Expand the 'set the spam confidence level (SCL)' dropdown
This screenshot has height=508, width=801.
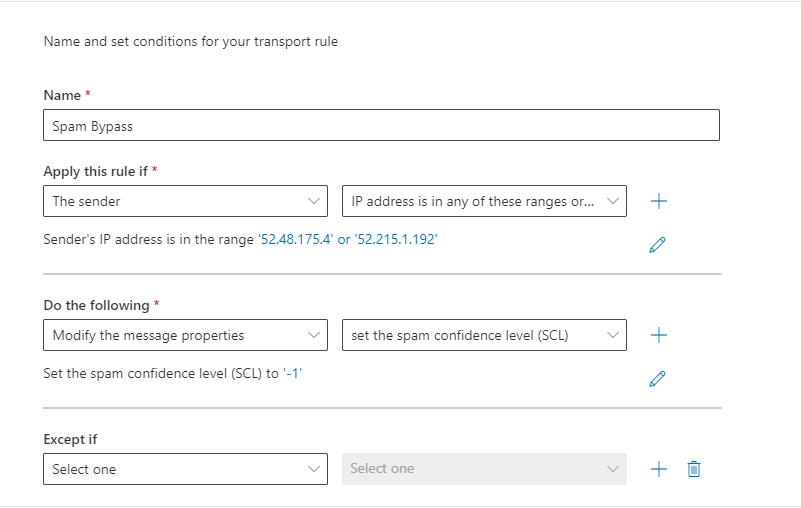click(x=484, y=335)
